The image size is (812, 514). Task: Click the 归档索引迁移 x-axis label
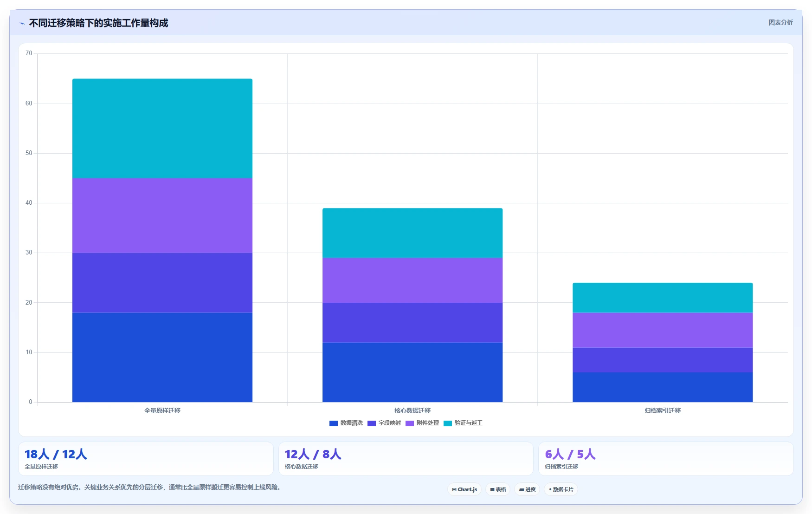pyautogui.click(x=663, y=410)
